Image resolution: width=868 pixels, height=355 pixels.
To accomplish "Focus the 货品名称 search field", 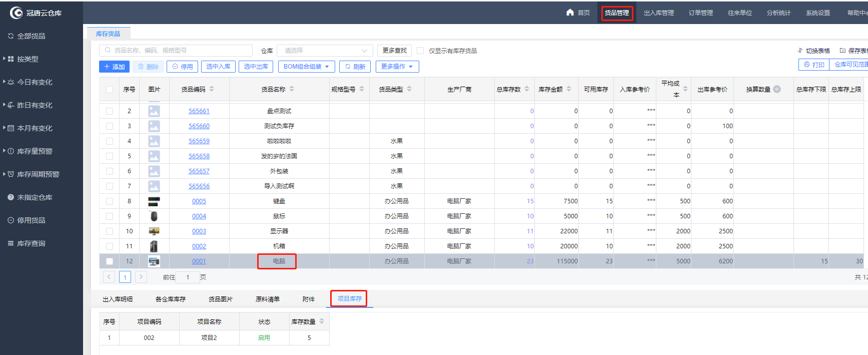I will pos(176,51).
